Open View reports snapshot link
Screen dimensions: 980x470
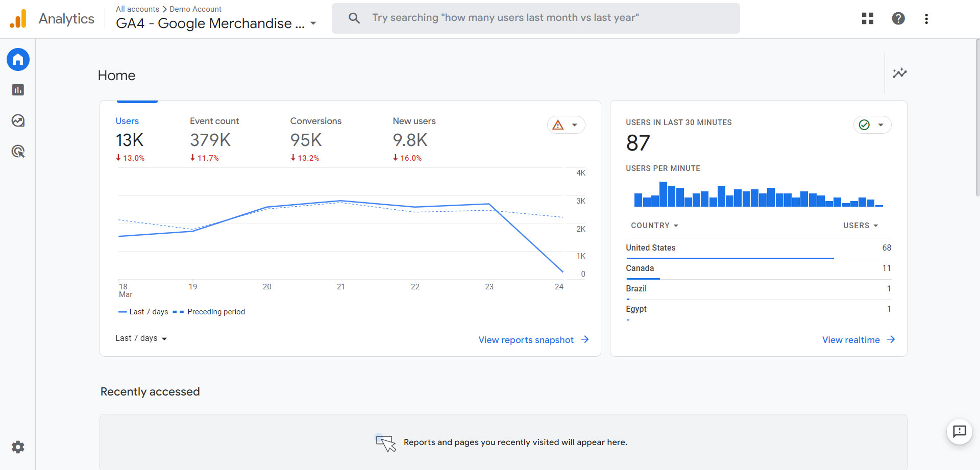533,340
